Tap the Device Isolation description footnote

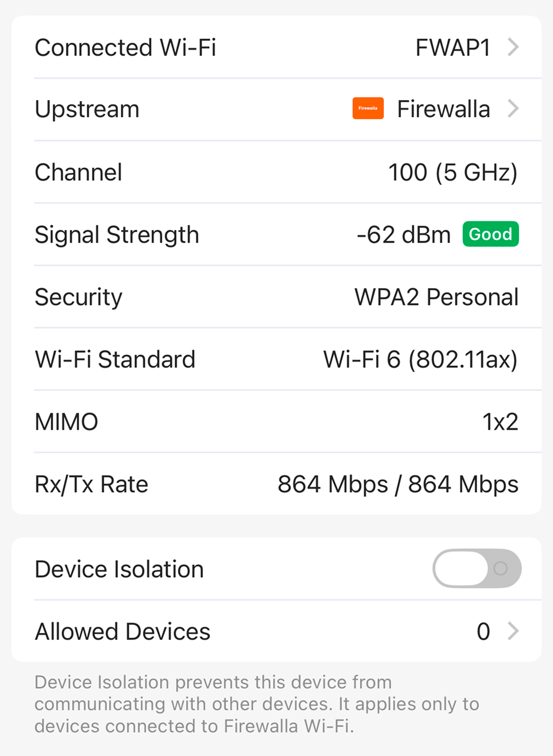(257, 704)
